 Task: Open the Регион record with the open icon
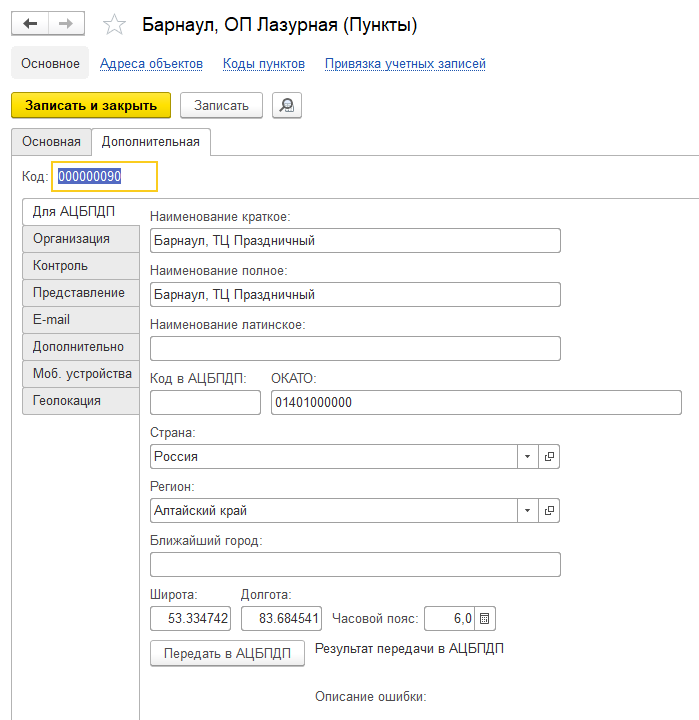(549, 510)
